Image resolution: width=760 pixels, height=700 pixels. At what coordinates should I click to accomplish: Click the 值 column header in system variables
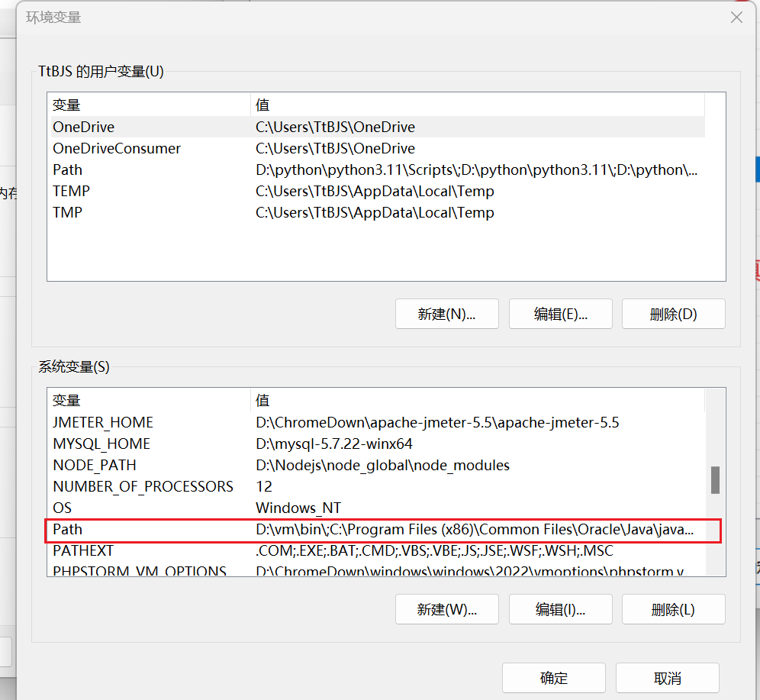[x=478, y=401]
